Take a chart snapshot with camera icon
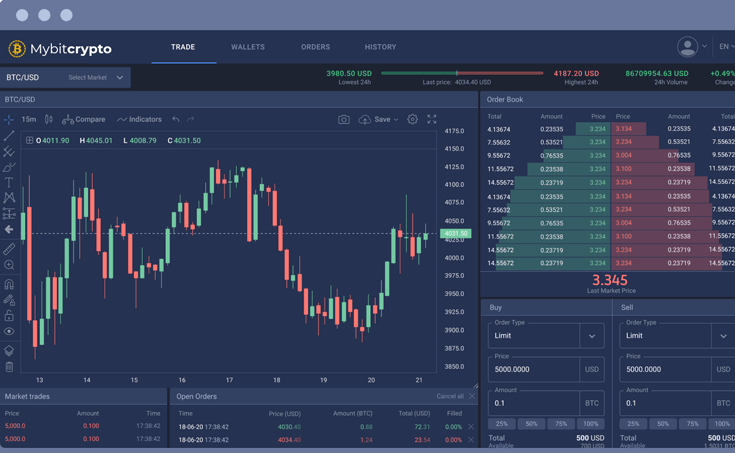The height and width of the screenshot is (453, 735). pyautogui.click(x=343, y=120)
